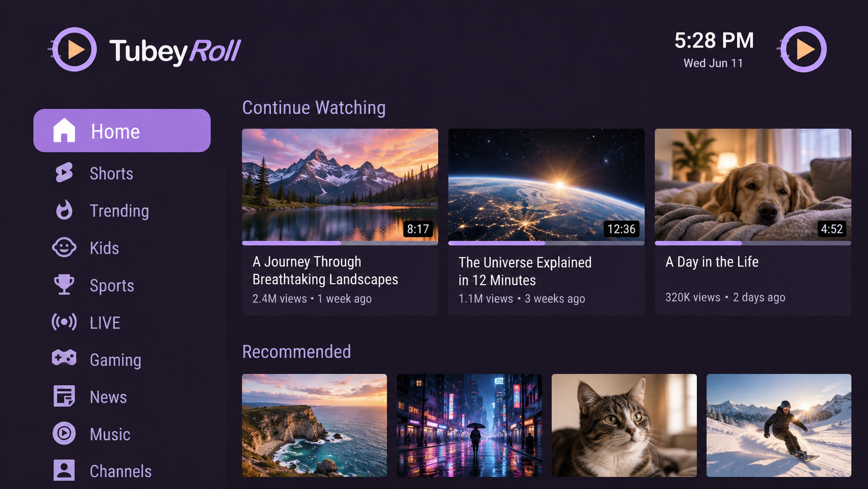Select the Shorts icon in sidebar

pyautogui.click(x=64, y=173)
